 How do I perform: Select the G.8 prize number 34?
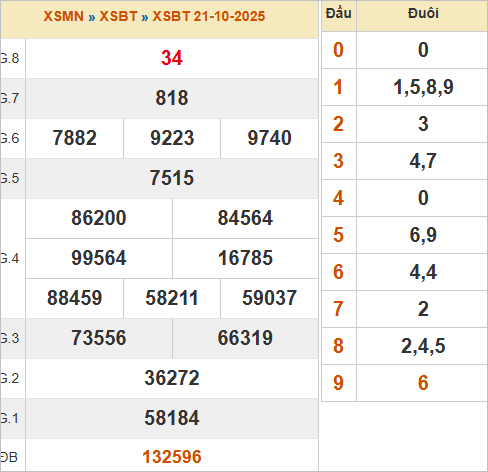point(172,58)
